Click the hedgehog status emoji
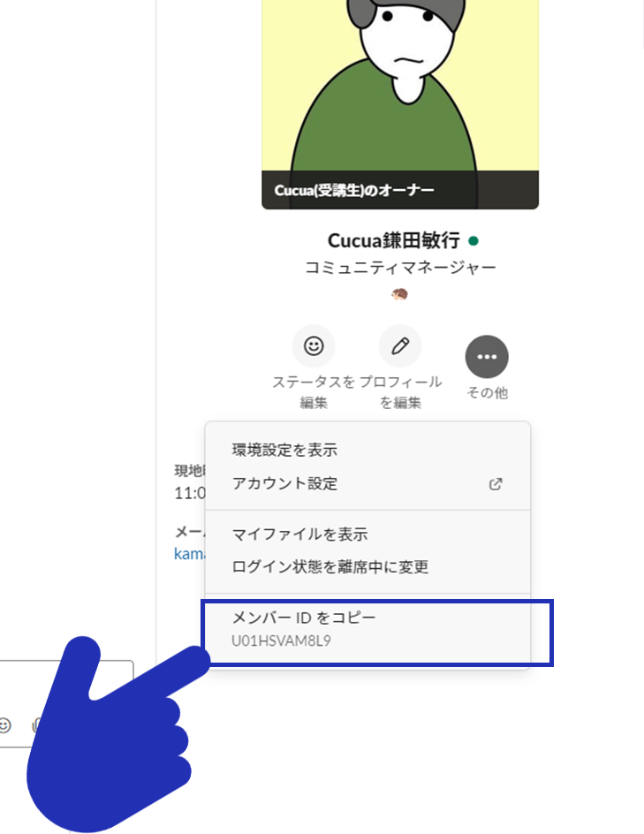 [x=400, y=293]
